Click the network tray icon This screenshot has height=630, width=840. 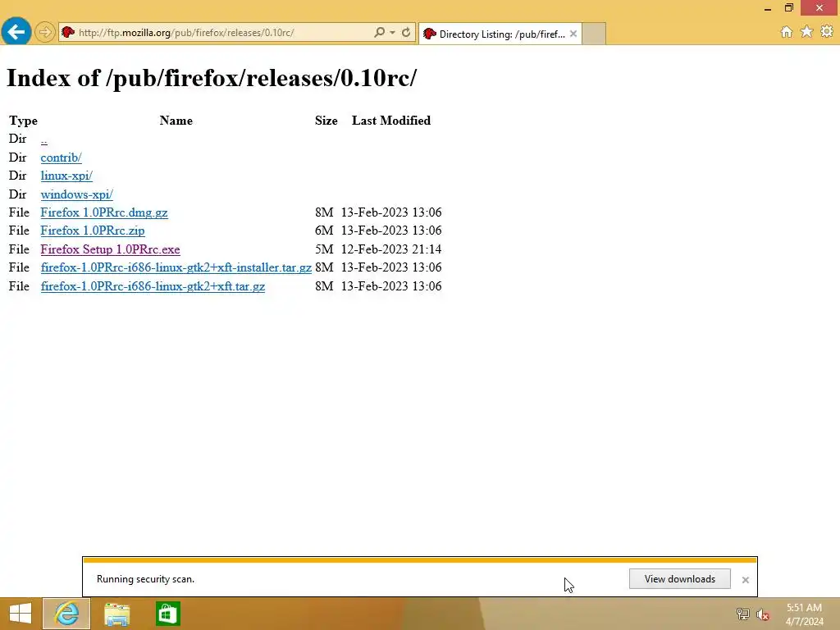pyautogui.click(x=742, y=614)
